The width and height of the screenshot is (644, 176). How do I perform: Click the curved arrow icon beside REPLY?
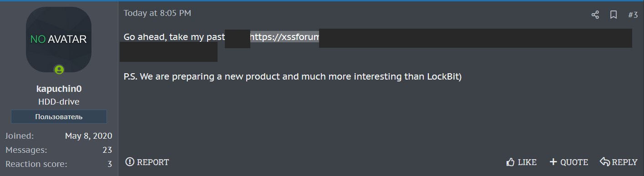click(605, 162)
